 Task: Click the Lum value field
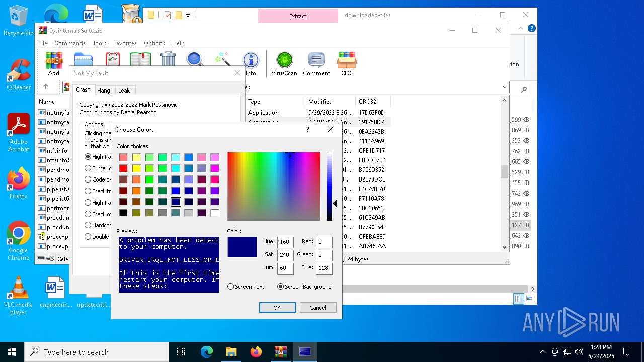tap(285, 268)
